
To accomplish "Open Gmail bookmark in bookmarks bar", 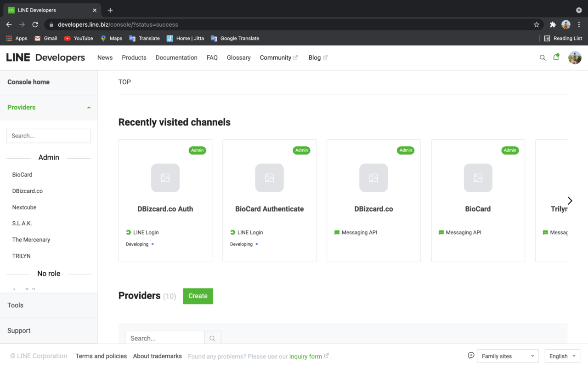I will [x=46, y=38].
